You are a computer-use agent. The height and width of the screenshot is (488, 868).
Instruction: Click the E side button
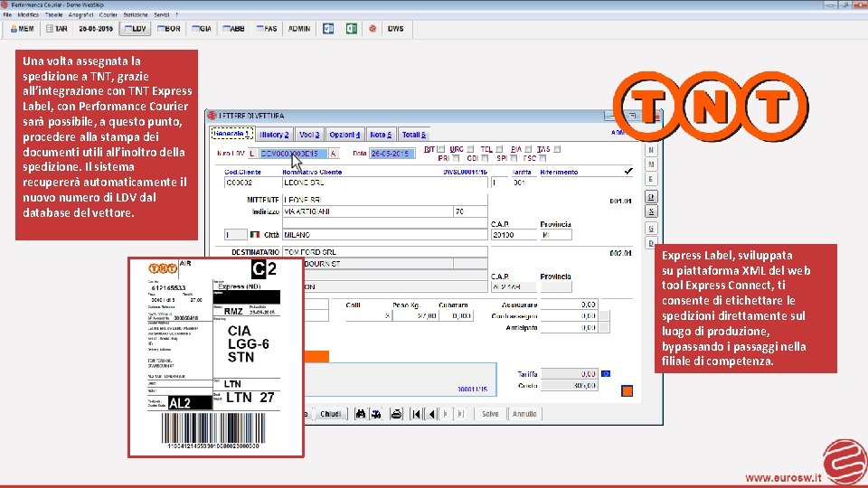651,179
